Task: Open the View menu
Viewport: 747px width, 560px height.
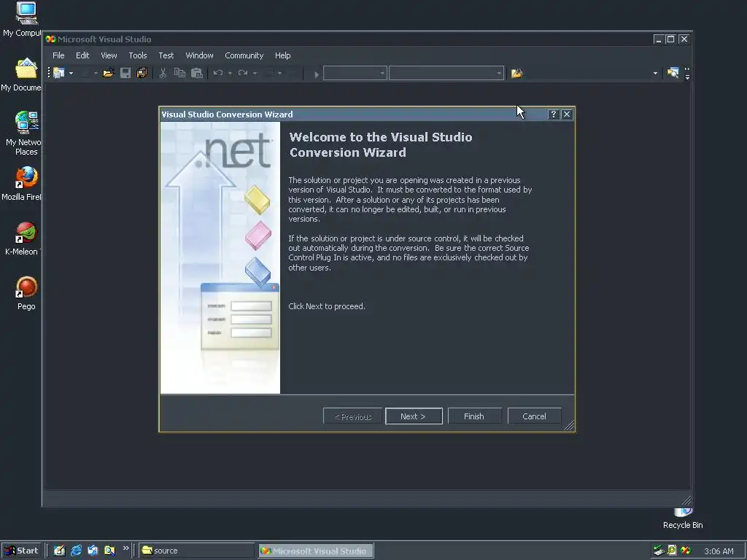Action: click(x=109, y=55)
